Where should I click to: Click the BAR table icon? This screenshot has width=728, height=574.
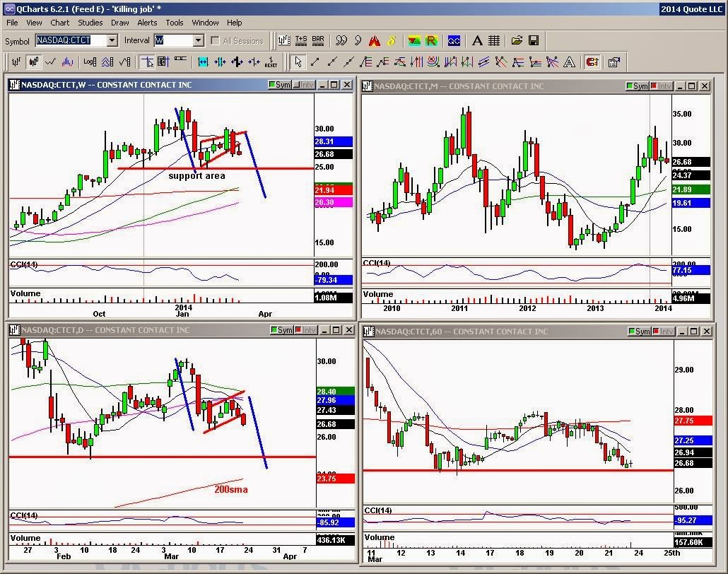(318, 41)
